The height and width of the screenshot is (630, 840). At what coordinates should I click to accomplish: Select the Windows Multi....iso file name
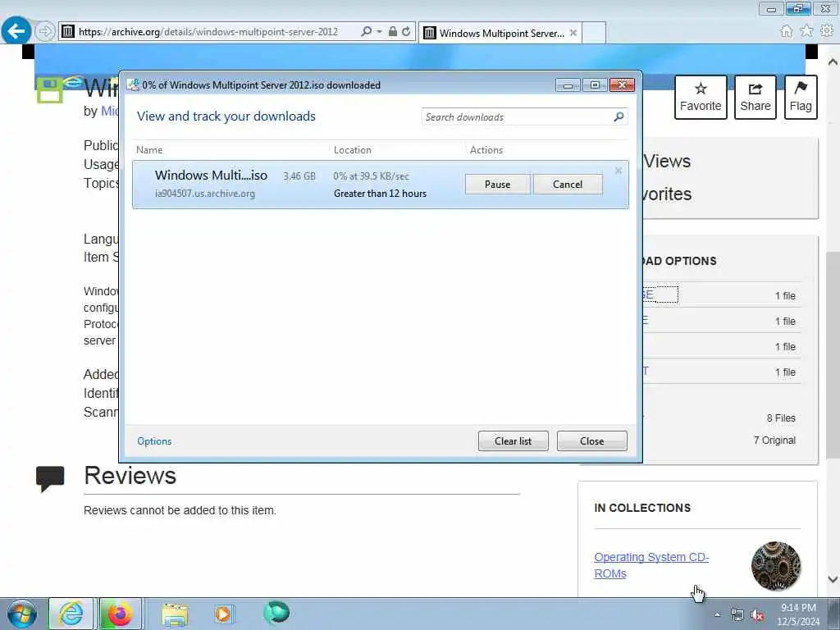(211, 176)
